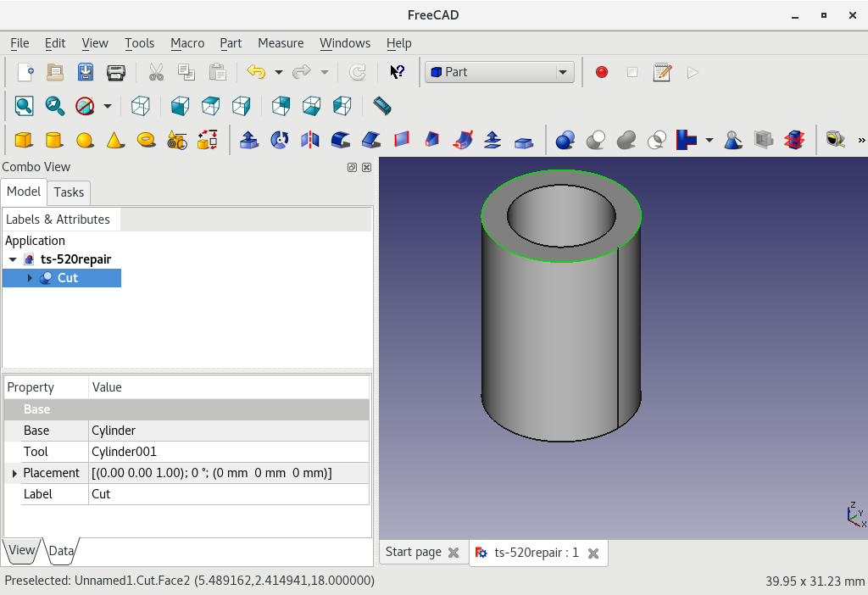
Task: Switch to the View property tab
Action: point(21,550)
